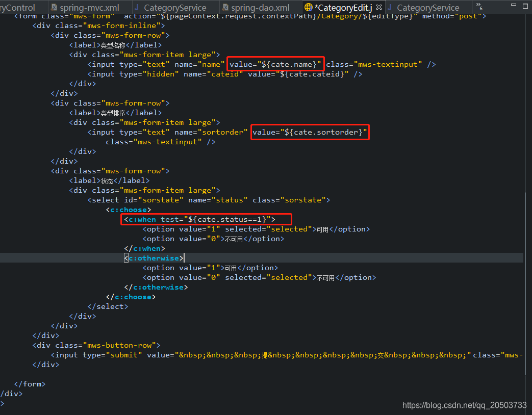
Task: Maximize the editor area
Action: 525,6
